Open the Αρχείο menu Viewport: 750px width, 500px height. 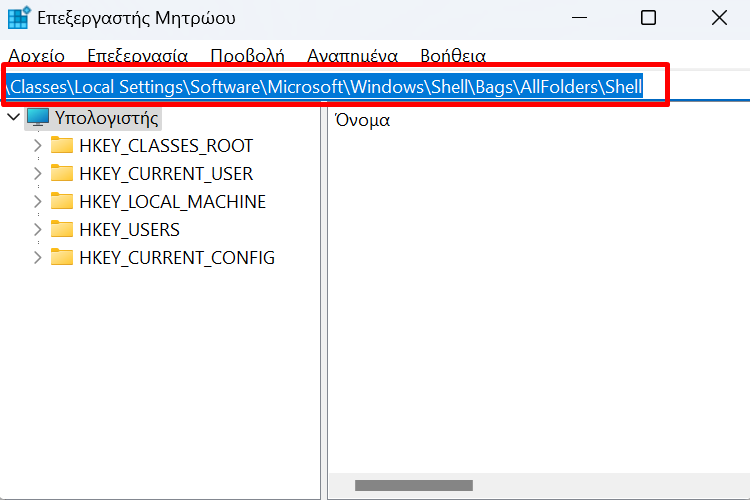coord(36,56)
